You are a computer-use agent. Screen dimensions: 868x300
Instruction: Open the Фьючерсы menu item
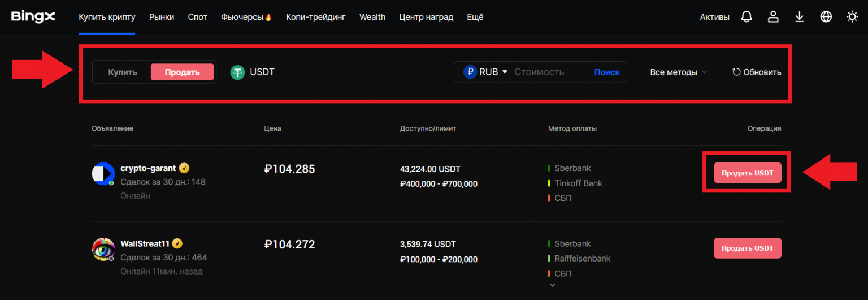(246, 17)
